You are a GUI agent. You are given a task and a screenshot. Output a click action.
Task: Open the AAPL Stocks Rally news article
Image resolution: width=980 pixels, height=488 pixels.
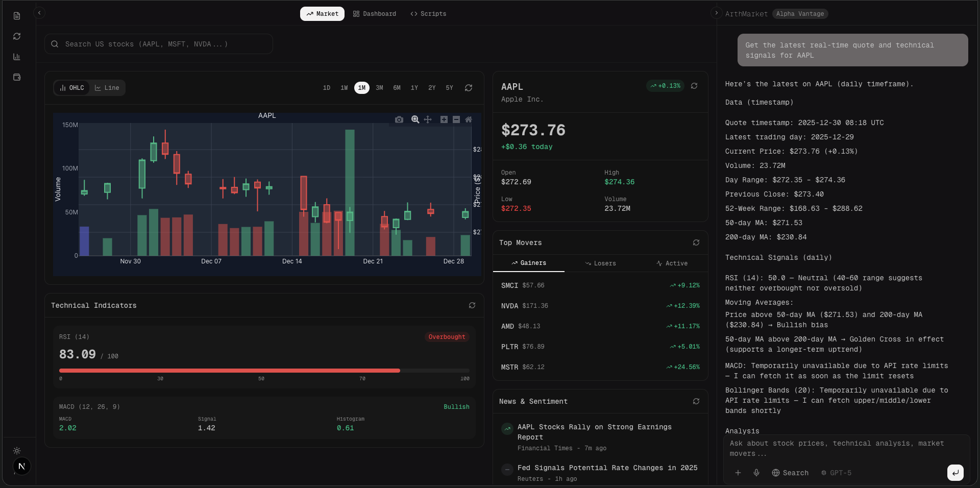[x=594, y=432]
